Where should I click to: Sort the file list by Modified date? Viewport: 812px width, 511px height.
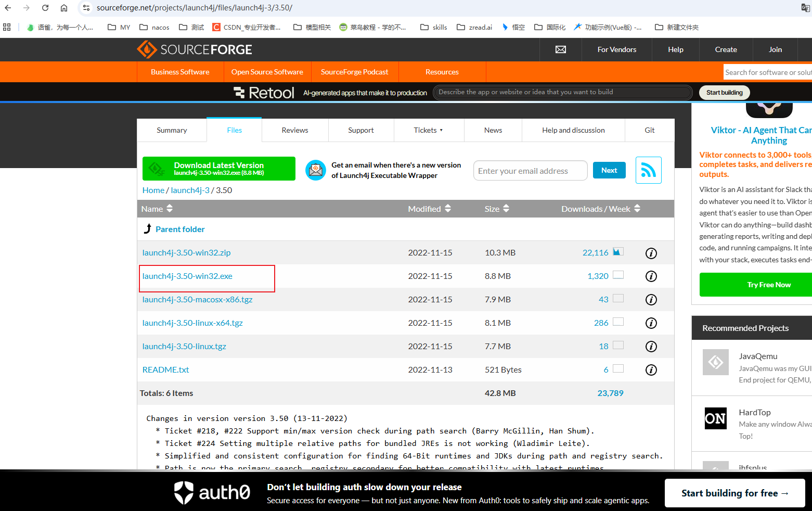pos(430,209)
